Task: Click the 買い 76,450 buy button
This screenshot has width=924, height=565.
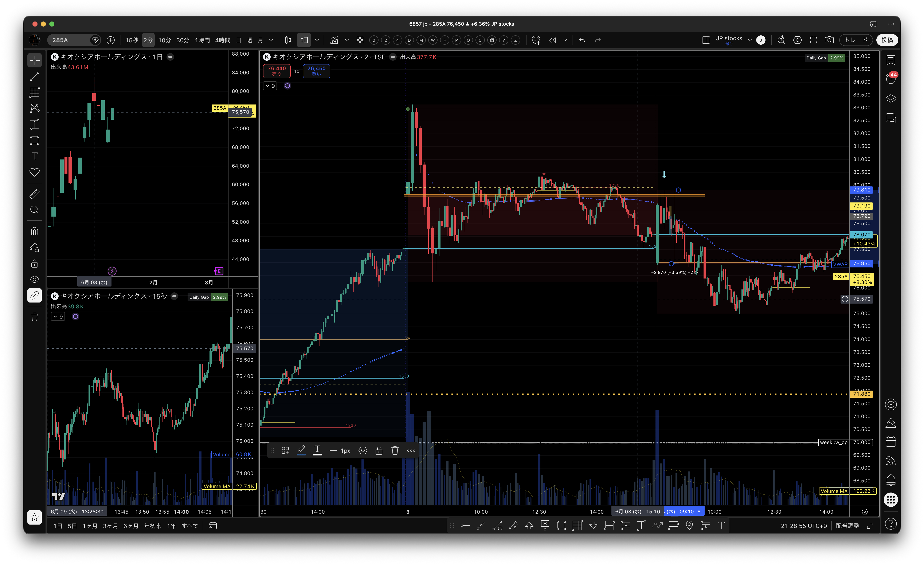Action: click(x=316, y=71)
